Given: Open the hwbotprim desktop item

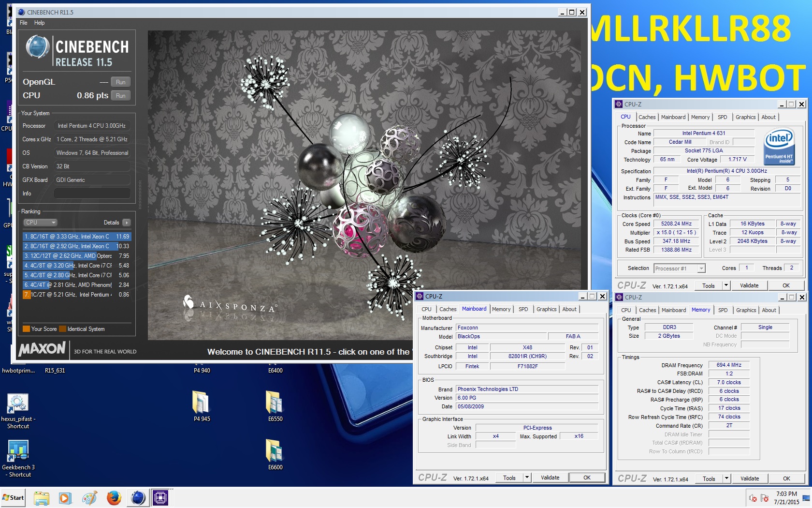Looking at the screenshot, I should click(18, 371).
